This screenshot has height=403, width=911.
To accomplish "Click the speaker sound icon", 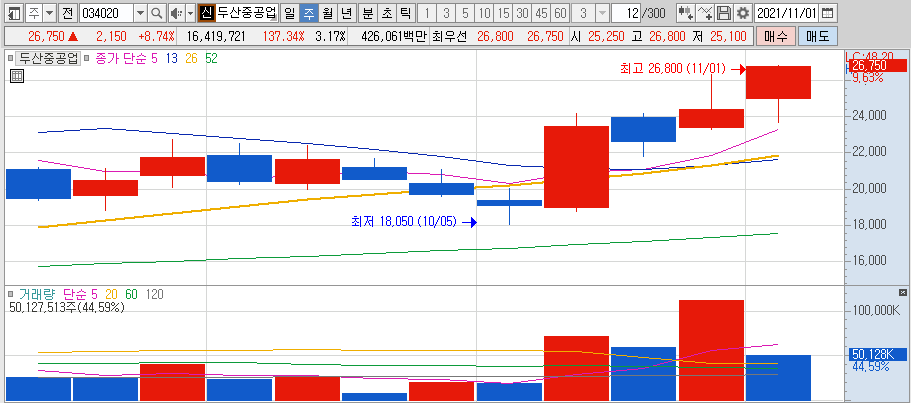I will [176, 12].
